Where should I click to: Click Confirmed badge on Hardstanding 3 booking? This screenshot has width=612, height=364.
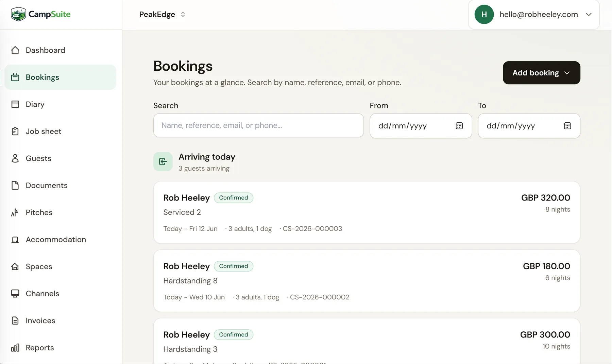(x=234, y=335)
